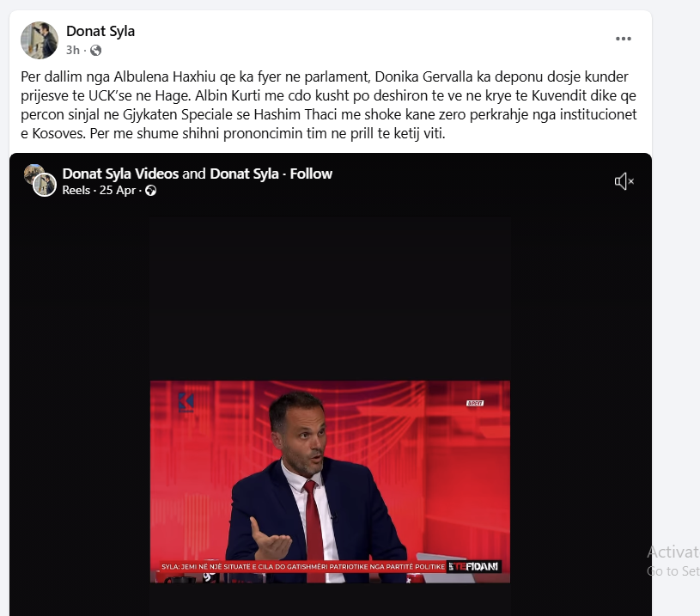
Task: Click the post's globe audience icon
Action: click(x=95, y=50)
